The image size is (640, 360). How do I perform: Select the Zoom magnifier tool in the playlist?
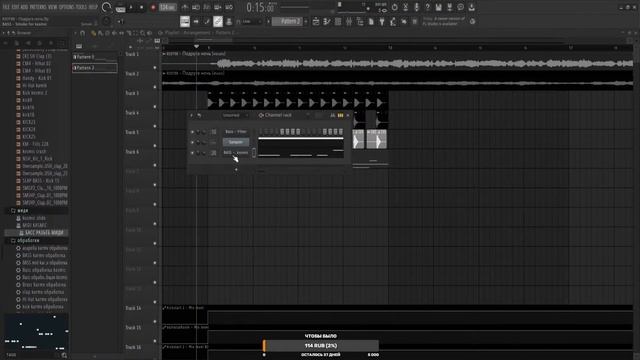point(142,33)
